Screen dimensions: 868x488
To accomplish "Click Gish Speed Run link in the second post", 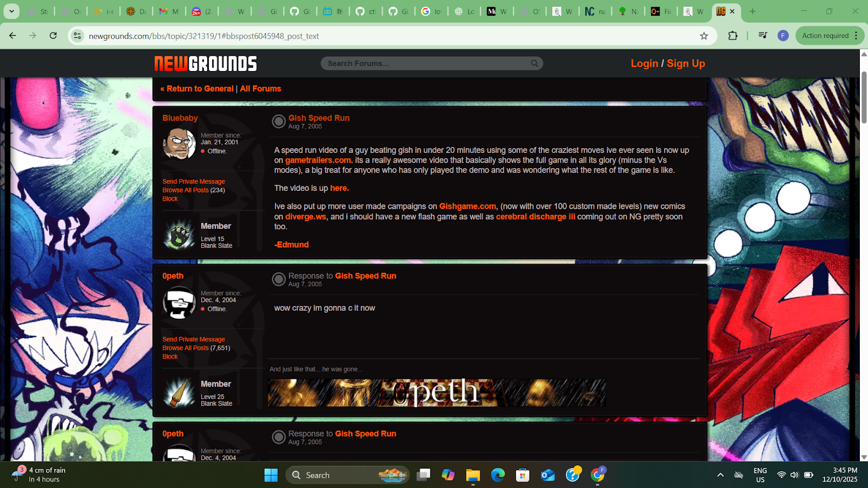I will [x=366, y=276].
